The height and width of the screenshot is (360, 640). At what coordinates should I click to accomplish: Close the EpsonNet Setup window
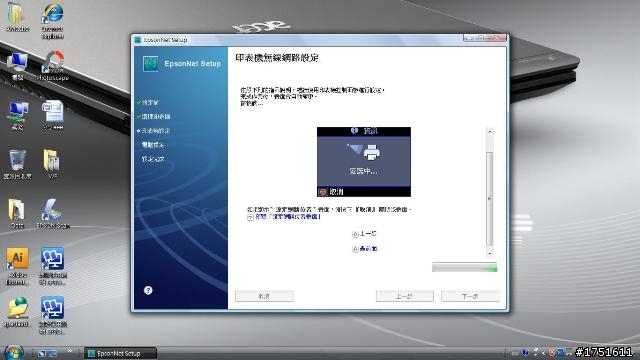pos(496,38)
